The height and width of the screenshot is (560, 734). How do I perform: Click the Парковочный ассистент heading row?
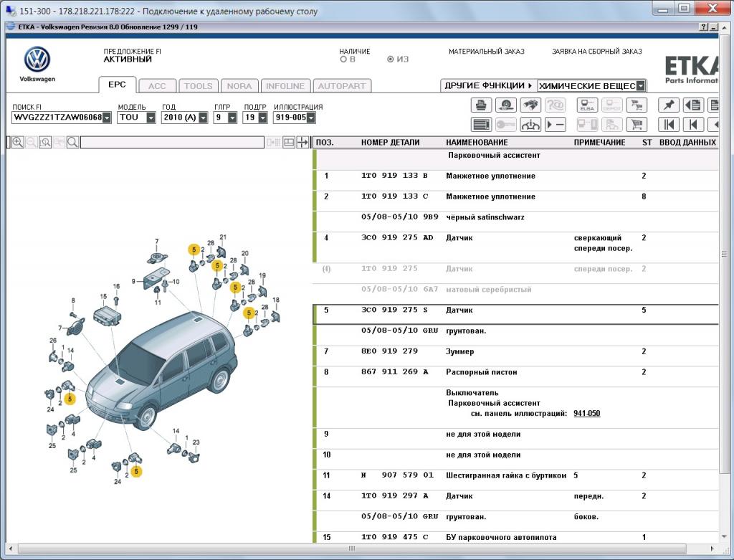(x=516, y=160)
